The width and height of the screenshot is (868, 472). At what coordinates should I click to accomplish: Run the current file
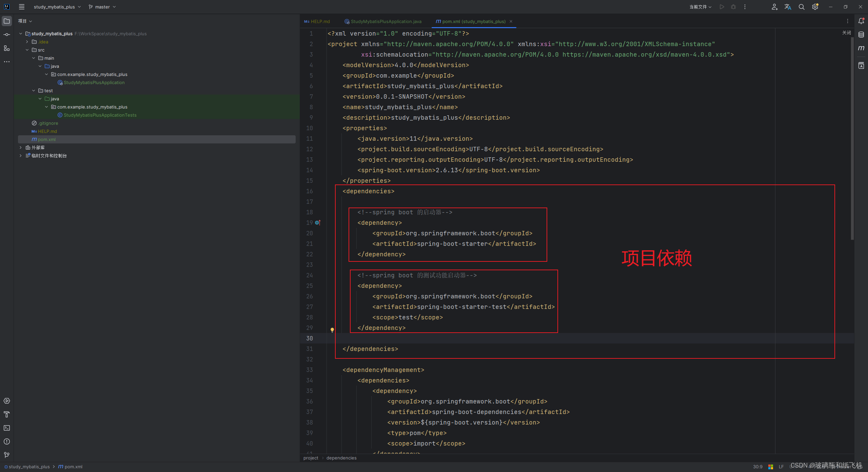point(722,7)
